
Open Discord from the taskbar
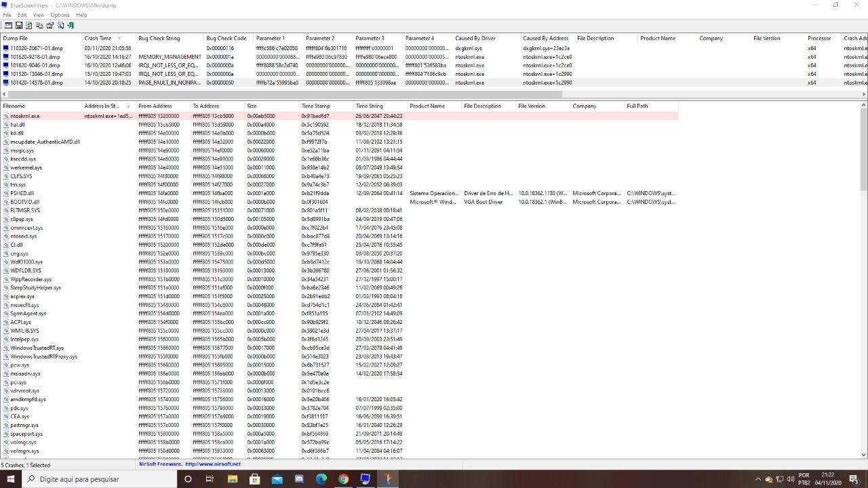(299, 479)
